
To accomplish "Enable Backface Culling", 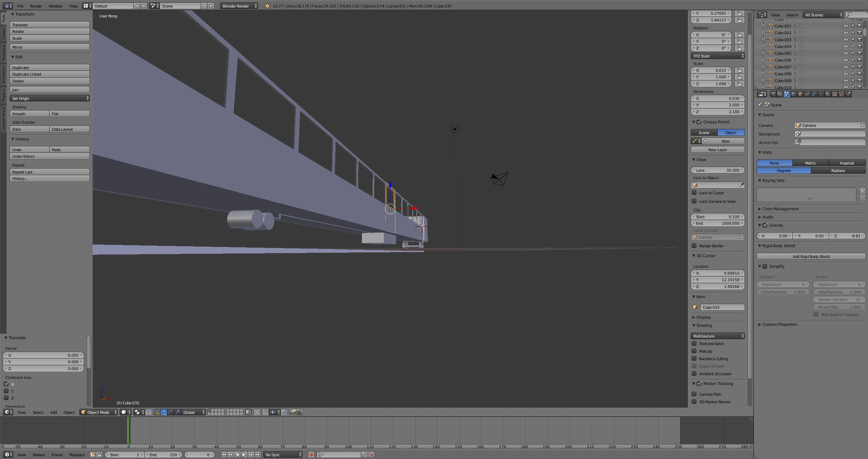I will tap(694, 358).
